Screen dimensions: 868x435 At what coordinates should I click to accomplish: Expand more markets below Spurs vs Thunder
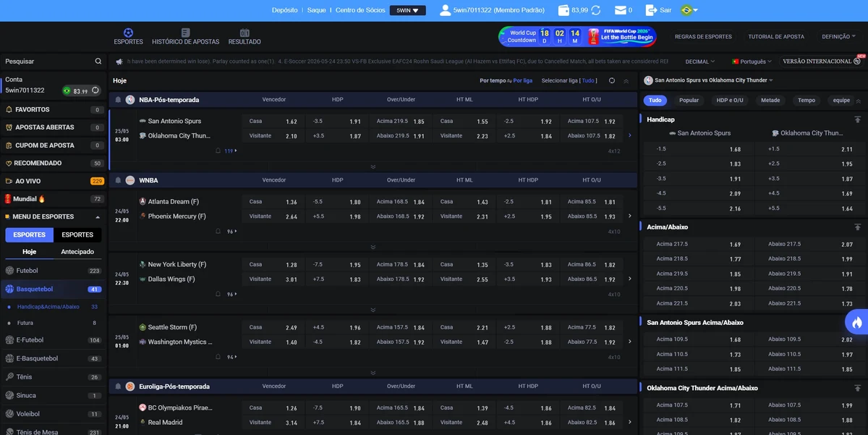[373, 166]
